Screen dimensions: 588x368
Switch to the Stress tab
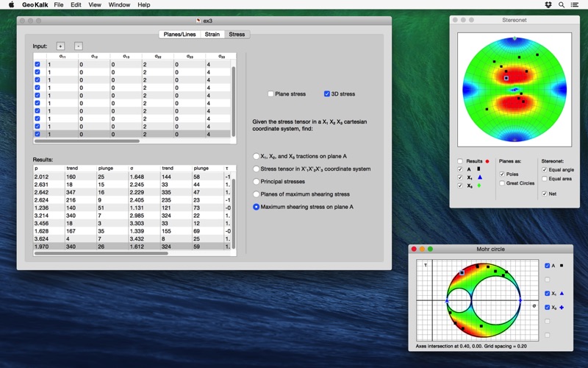coord(237,34)
